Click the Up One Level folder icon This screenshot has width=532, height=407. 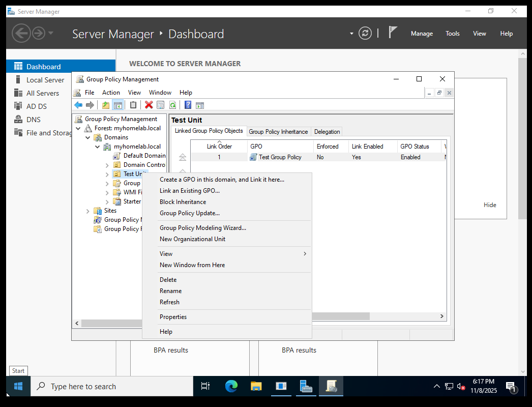click(106, 105)
